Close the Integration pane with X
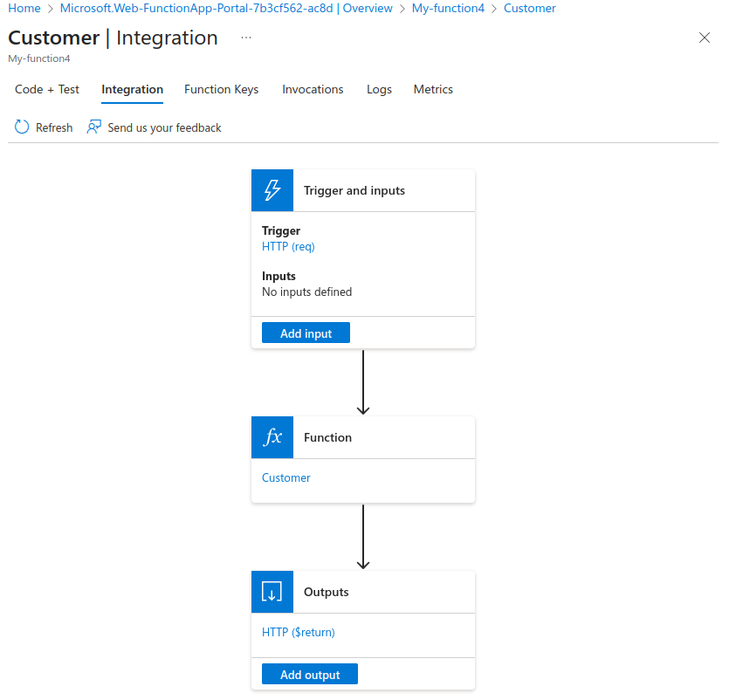736x700 pixels. coord(705,38)
